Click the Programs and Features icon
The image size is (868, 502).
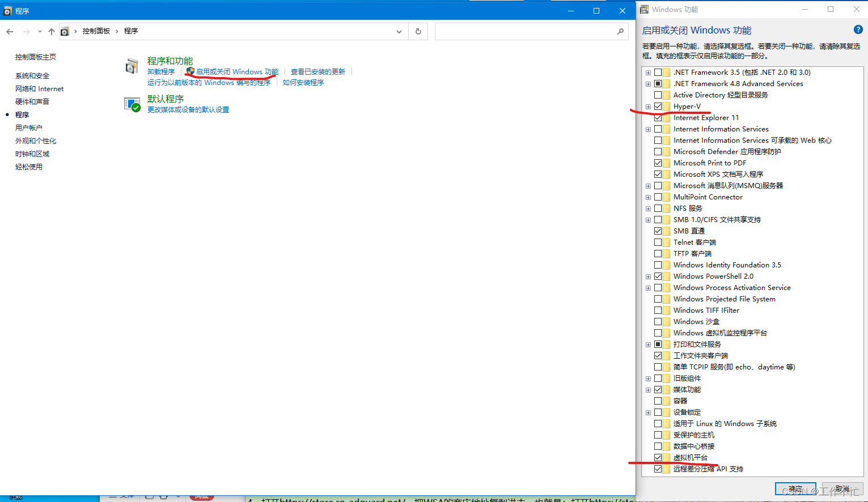[x=132, y=66]
